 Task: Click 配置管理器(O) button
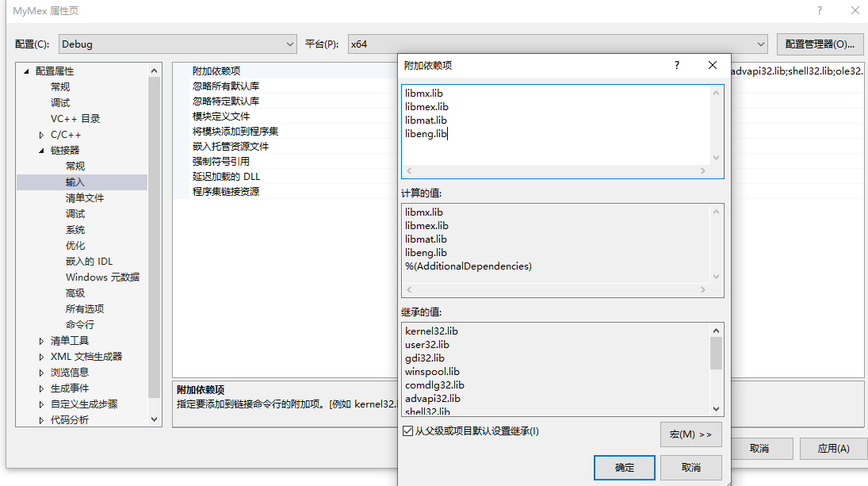(x=819, y=44)
